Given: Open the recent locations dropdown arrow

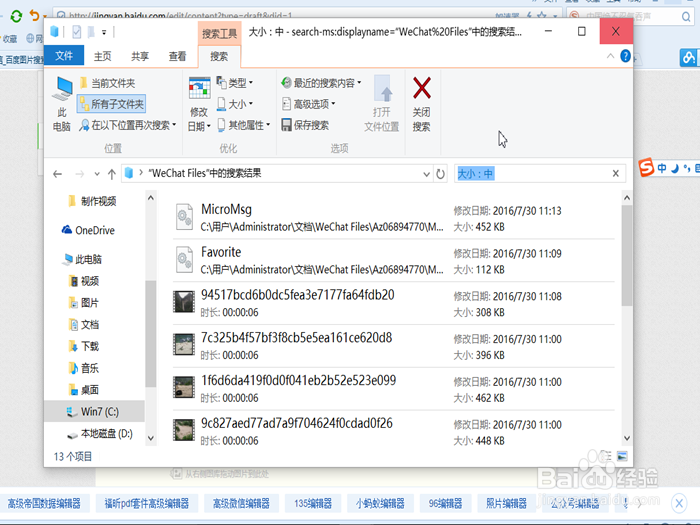Looking at the screenshot, I should coord(97,174).
